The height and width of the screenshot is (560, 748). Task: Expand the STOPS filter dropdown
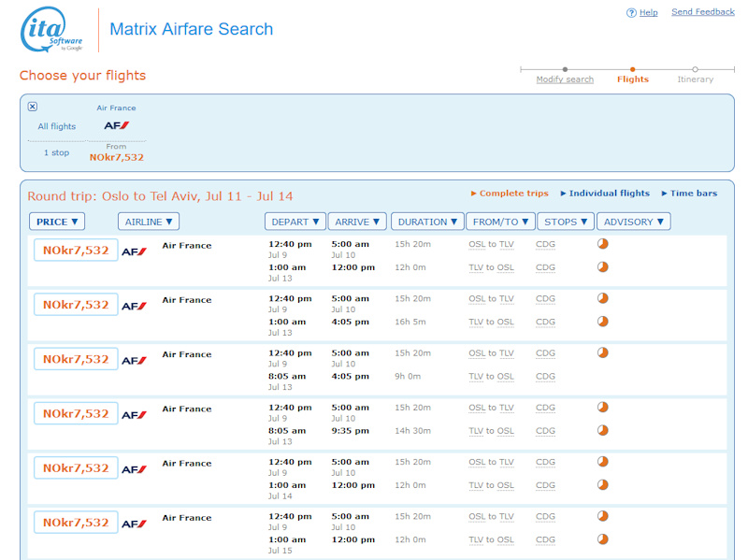pyautogui.click(x=566, y=222)
